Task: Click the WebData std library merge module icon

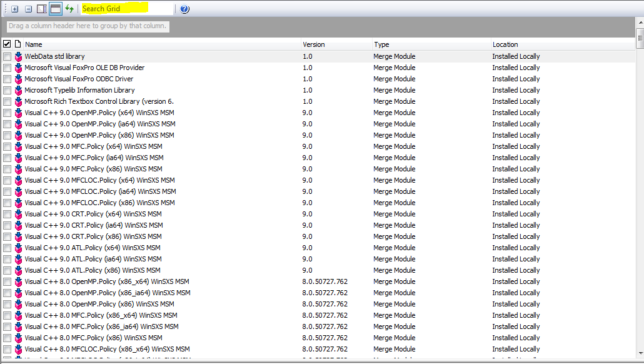Action: pyautogui.click(x=18, y=56)
